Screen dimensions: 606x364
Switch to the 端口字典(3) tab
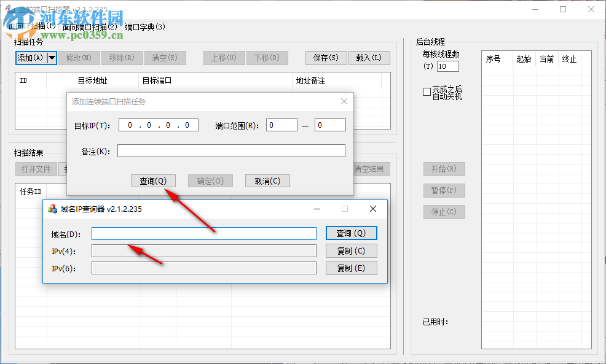pos(145,27)
